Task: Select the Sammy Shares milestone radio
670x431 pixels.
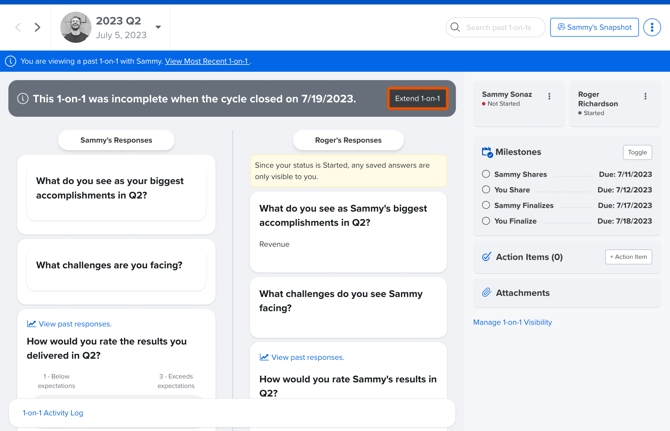Action: pyautogui.click(x=486, y=174)
